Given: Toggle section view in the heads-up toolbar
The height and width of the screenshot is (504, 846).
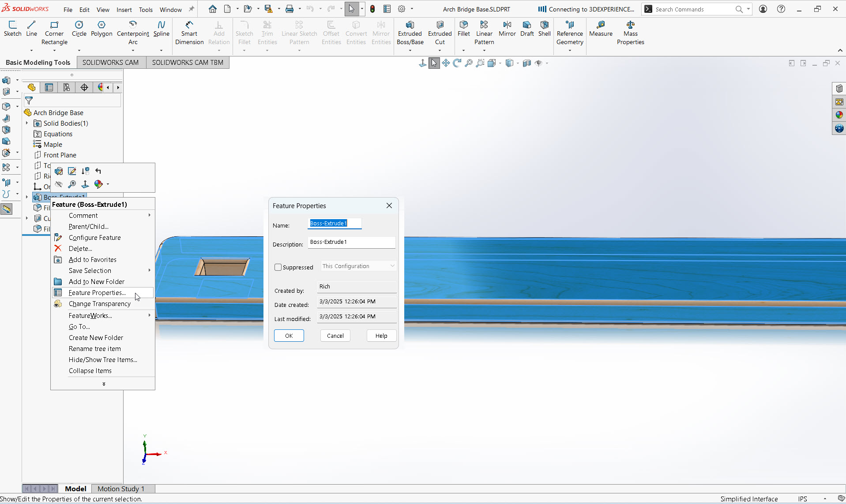Looking at the screenshot, I should (x=526, y=63).
